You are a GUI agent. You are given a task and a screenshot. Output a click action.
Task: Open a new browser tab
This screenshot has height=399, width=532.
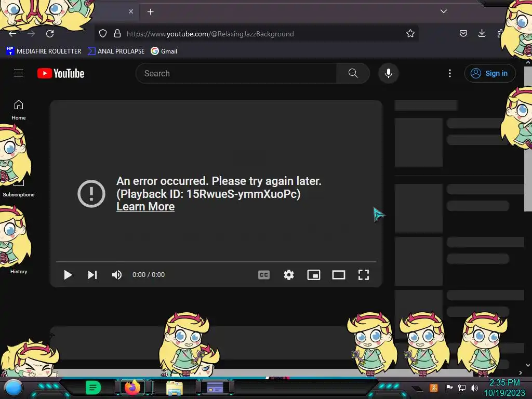pyautogui.click(x=150, y=12)
